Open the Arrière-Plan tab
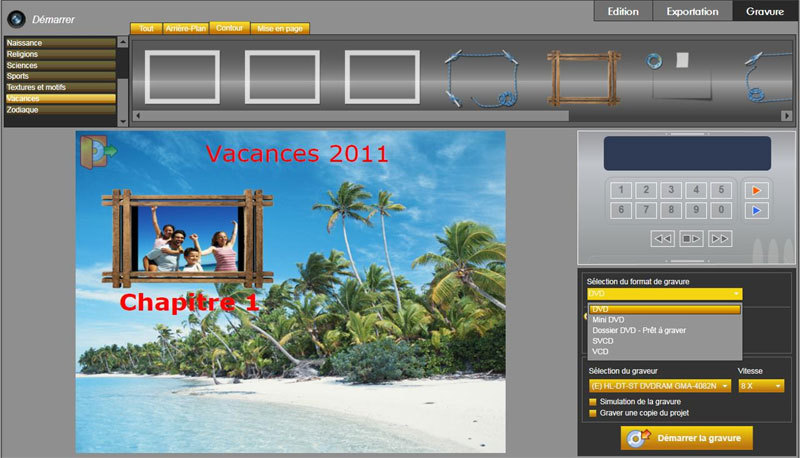The image size is (800, 458). 186,29
